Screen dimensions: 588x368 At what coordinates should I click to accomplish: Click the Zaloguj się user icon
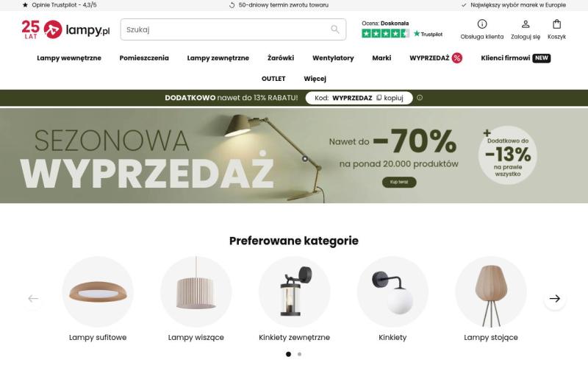pos(526,24)
